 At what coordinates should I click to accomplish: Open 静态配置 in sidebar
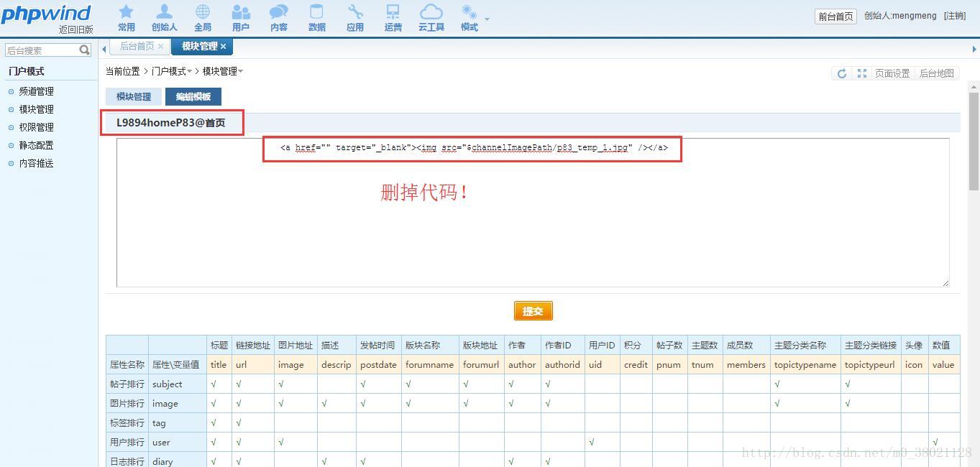(36, 145)
